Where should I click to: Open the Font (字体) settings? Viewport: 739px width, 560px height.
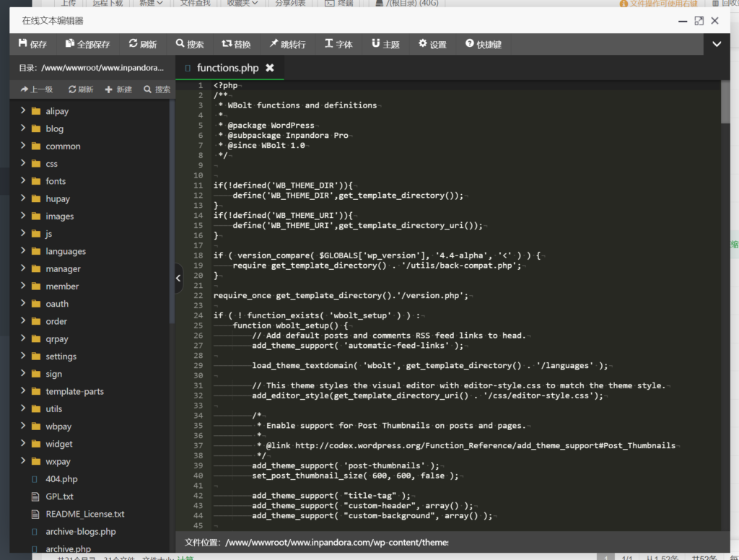pyautogui.click(x=338, y=44)
